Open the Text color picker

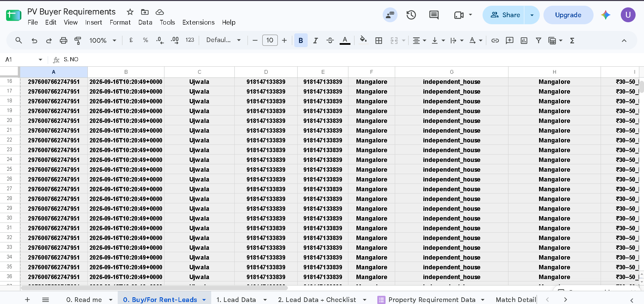pyautogui.click(x=345, y=40)
